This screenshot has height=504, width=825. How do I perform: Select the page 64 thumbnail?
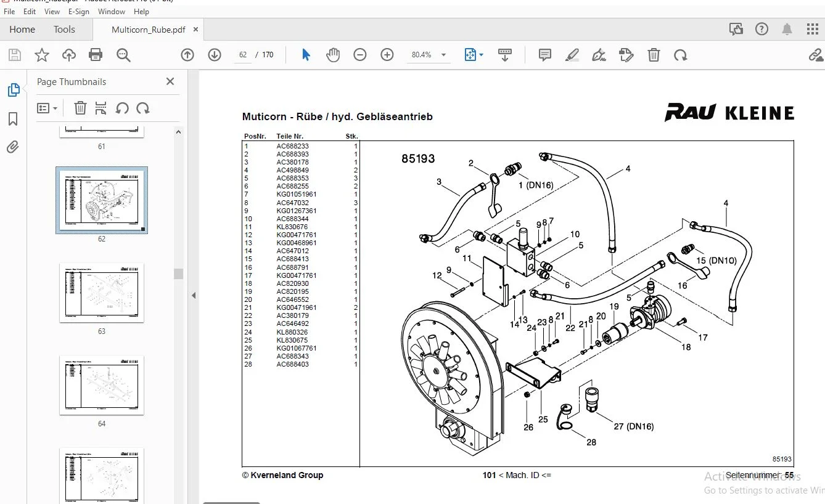(102, 385)
